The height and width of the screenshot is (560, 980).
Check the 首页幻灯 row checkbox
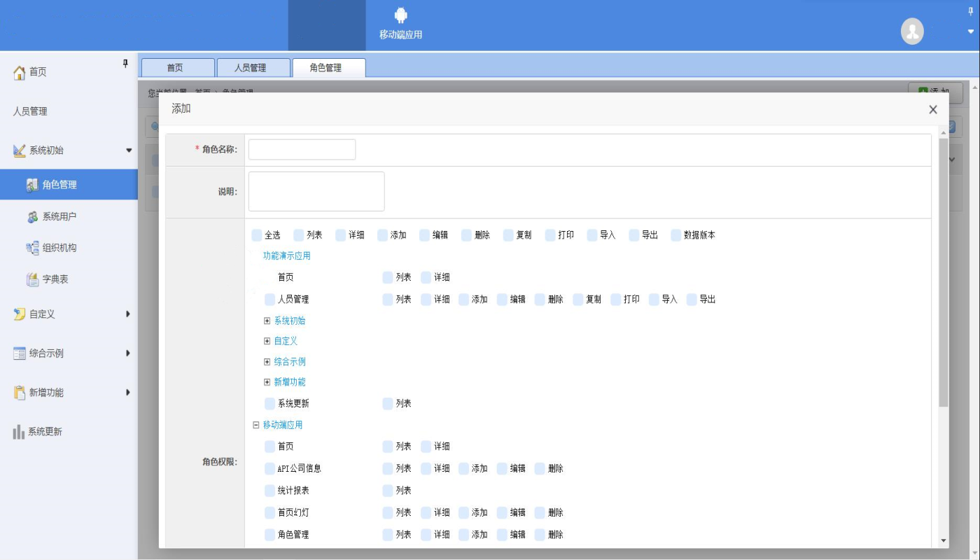270,513
